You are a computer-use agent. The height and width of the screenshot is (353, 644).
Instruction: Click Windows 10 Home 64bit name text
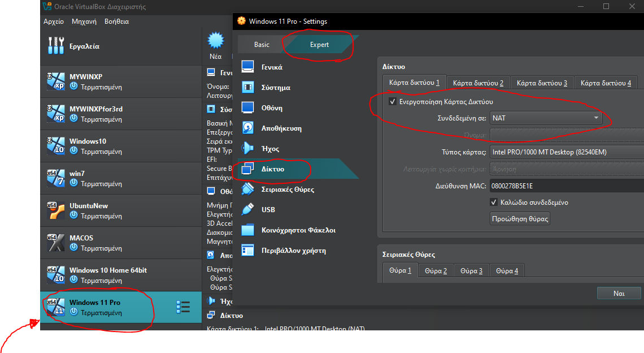click(108, 270)
